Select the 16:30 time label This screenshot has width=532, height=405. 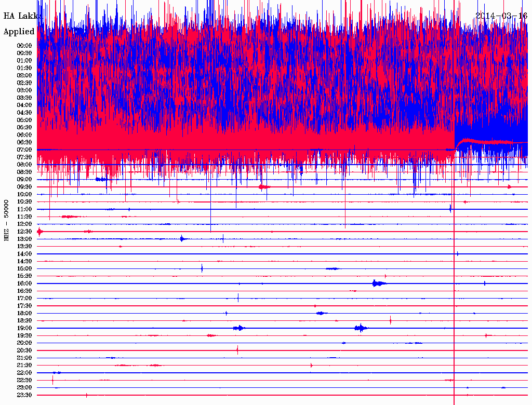click(24, 291)
